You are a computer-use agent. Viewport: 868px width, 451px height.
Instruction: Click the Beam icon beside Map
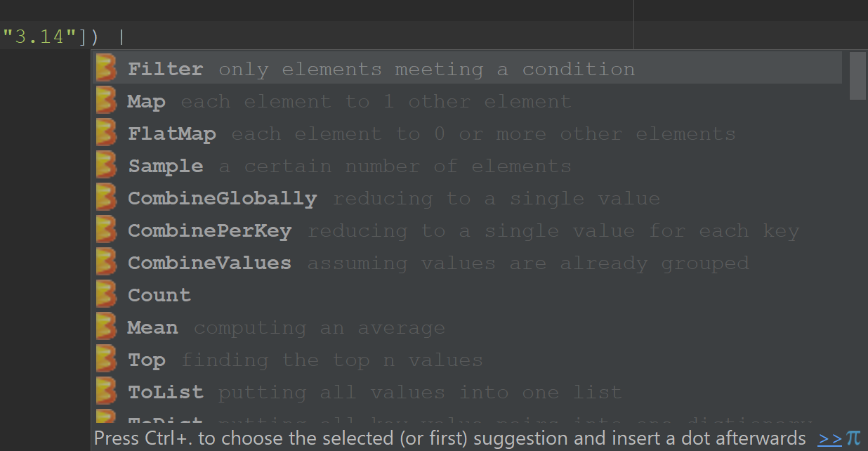click(106, 101)
